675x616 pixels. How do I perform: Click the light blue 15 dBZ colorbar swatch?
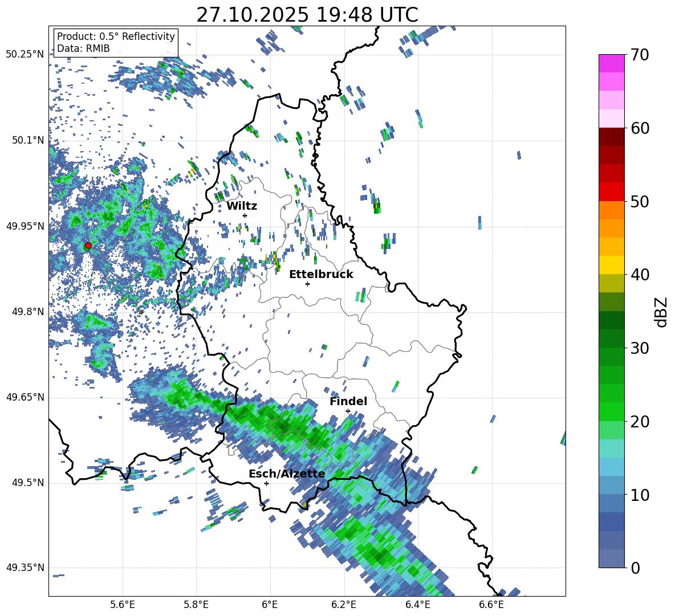click(x=611, y=466)
